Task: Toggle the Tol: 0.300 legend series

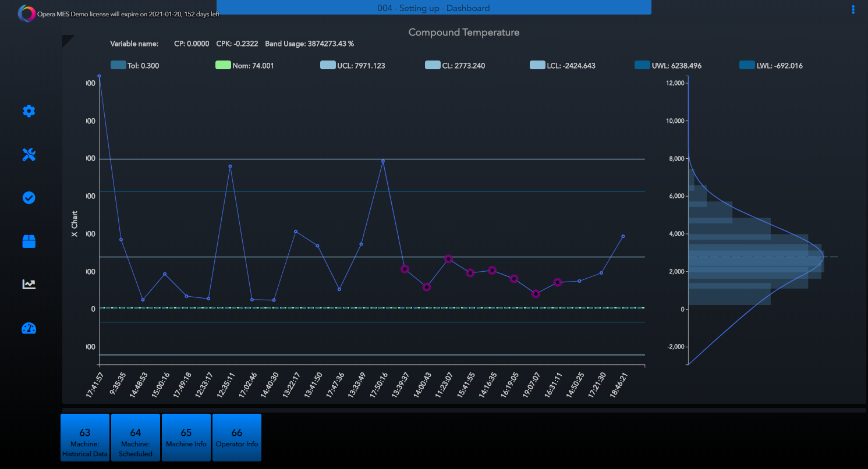Action: pos(134,66)
